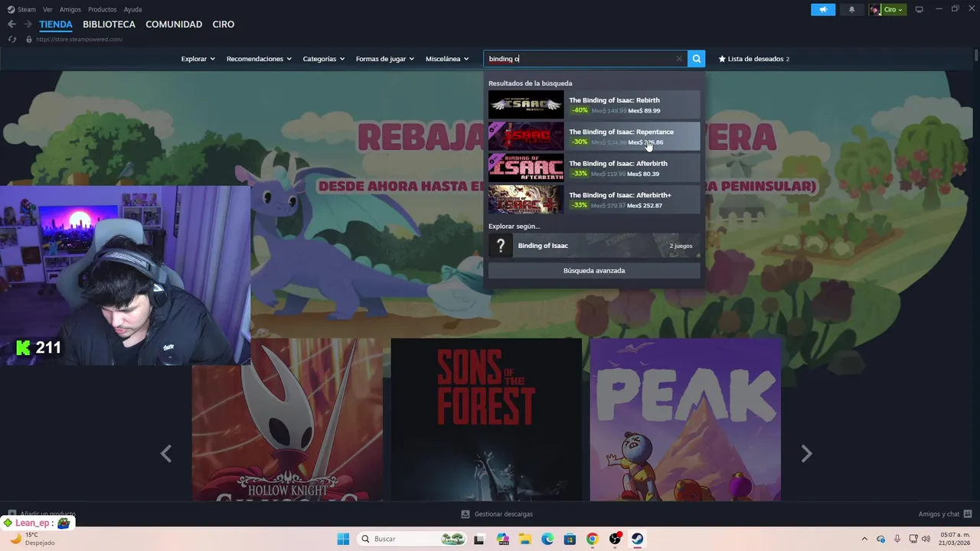Open the Hollow Knight Silksong capsule
This screenshot has width=980, height=551.
point(287,419)
